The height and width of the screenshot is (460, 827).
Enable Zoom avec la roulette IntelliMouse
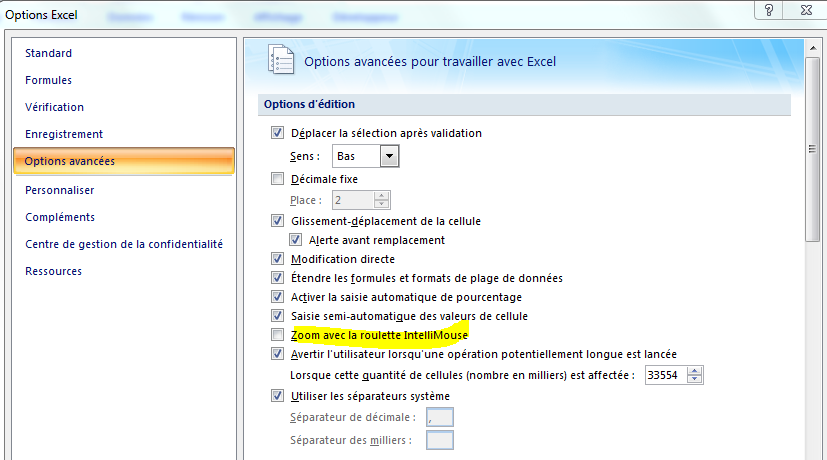coord(277,335)
